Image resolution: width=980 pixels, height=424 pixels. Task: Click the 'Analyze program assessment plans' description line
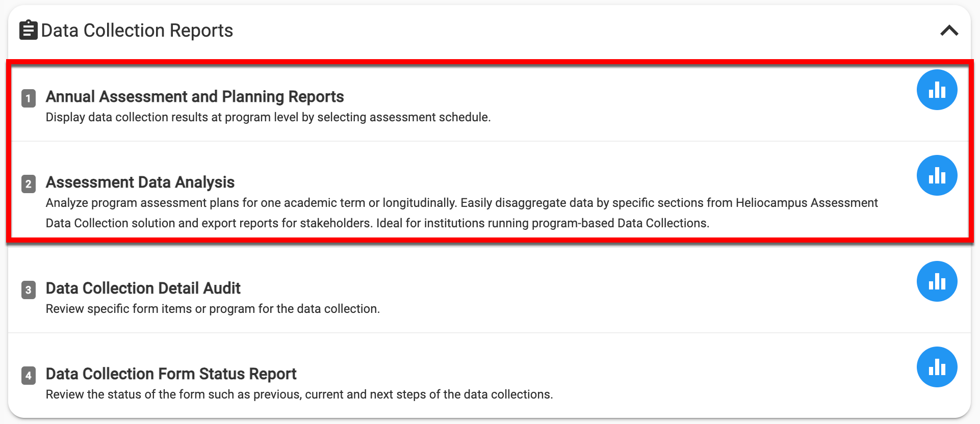461,203
